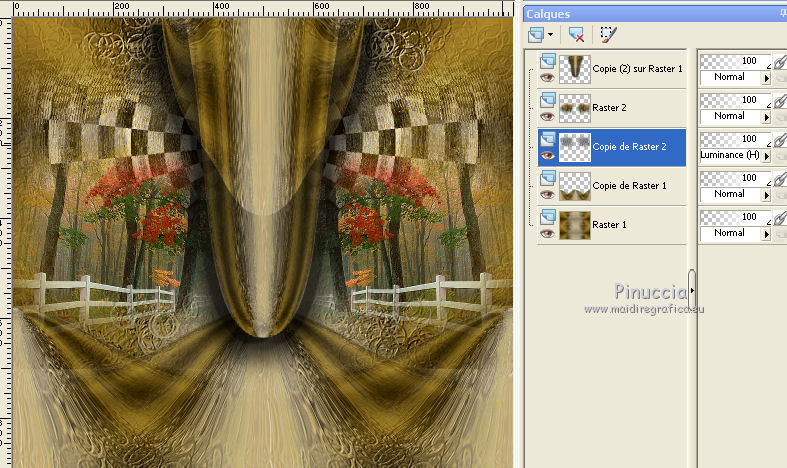Image resolution: width=787 pixels, height=468 pixels.
Task: Toggle visibility of Copie de Raster 1
Action: point(548,195)
